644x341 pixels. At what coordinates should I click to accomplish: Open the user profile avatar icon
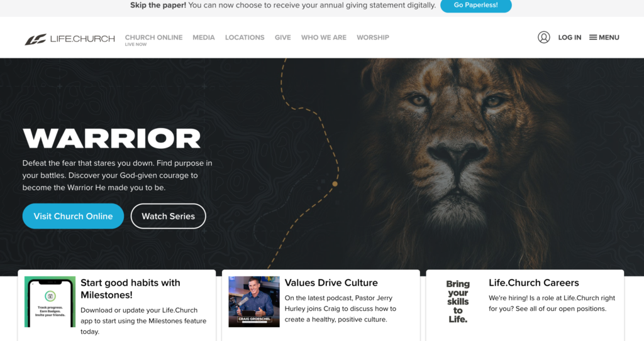544,37
